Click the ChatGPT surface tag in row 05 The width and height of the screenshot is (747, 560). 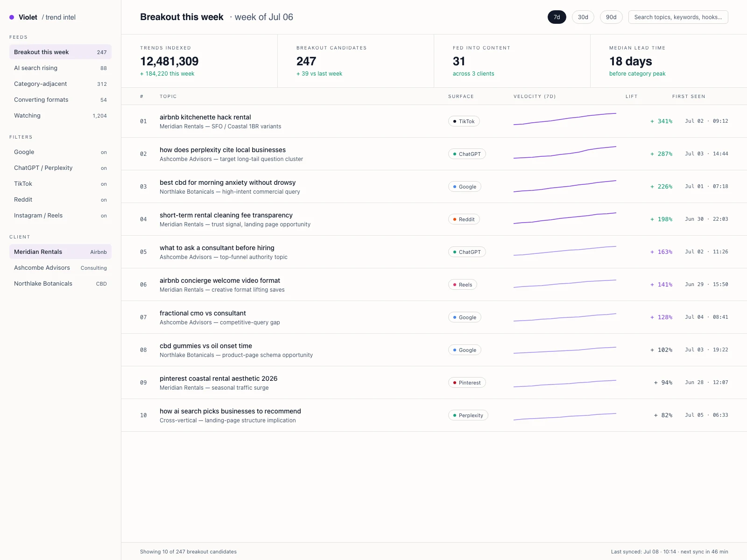(467, 252)
